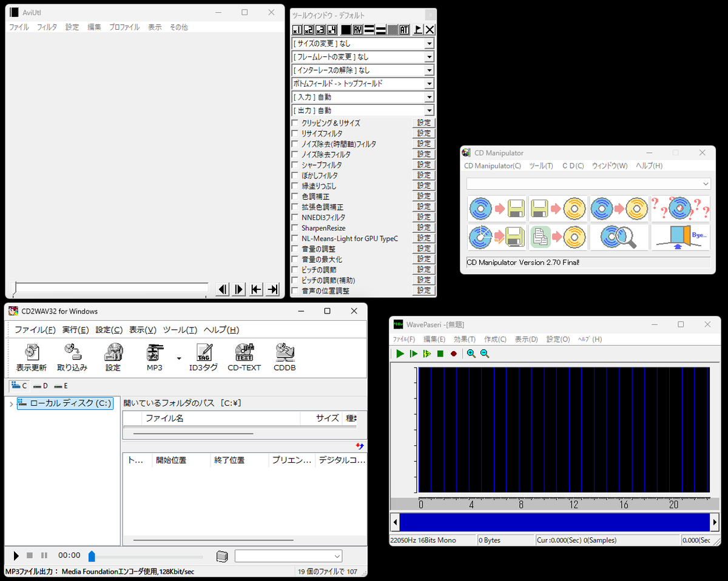Enable the リサイズフィルタ checkbox
Image resolution: width=728 pixels, height=581 pixels.
coord(295,133)
